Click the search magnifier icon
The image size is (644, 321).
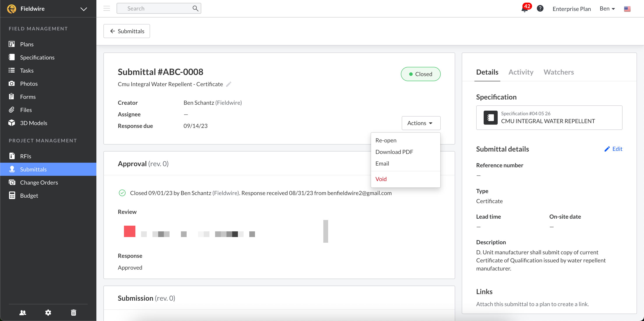195,9
